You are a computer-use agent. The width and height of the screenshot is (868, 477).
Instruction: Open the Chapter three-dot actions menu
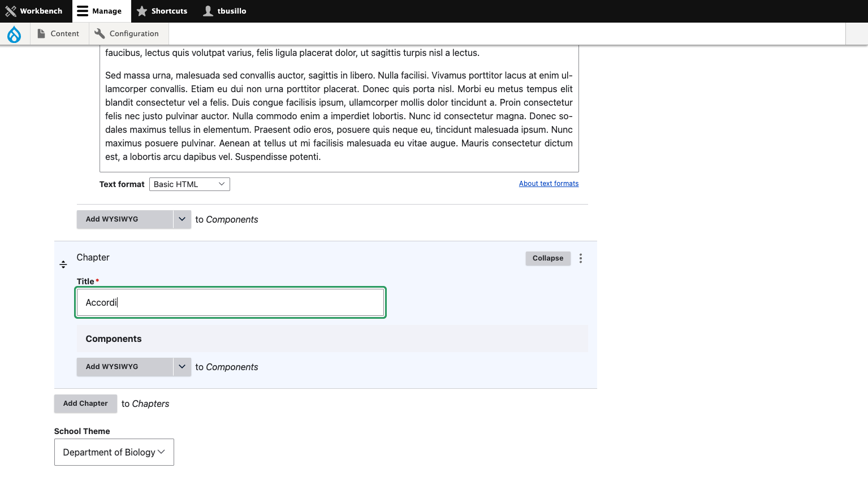(x=581, y=258)
